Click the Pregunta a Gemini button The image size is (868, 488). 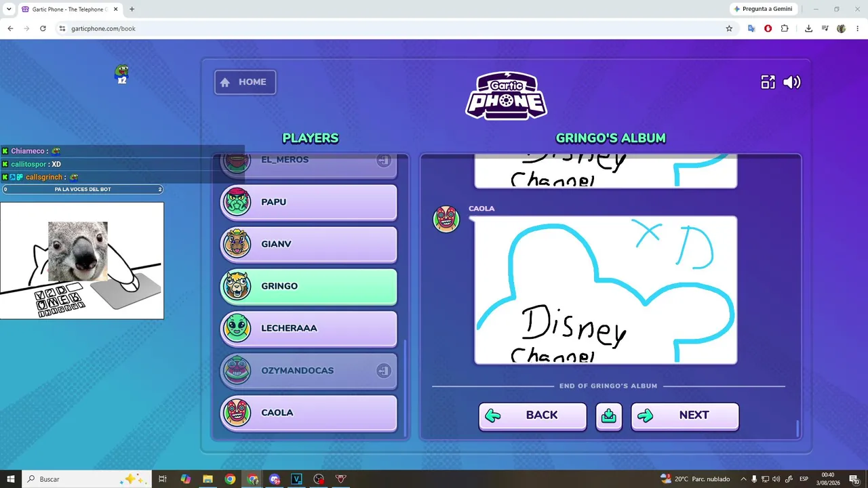[763, 9]
